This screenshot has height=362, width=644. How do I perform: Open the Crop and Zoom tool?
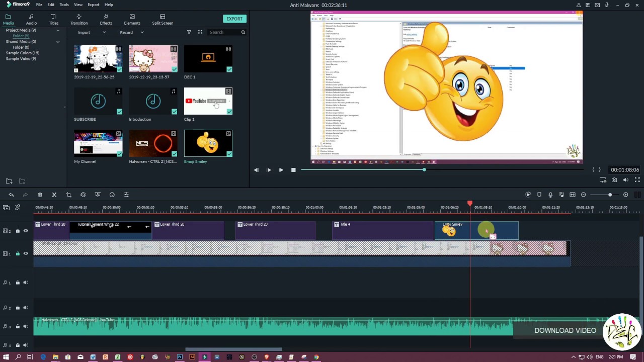(x=68, y=195)
